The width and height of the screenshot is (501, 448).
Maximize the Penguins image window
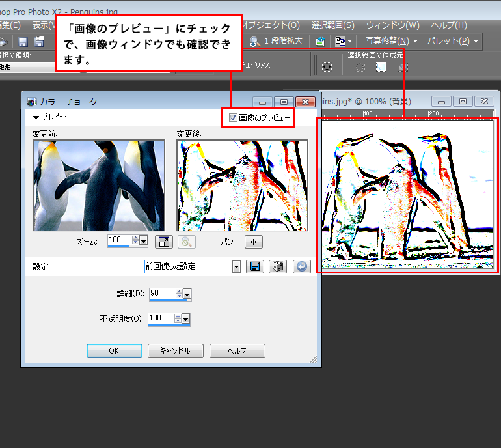coord(463,102)
